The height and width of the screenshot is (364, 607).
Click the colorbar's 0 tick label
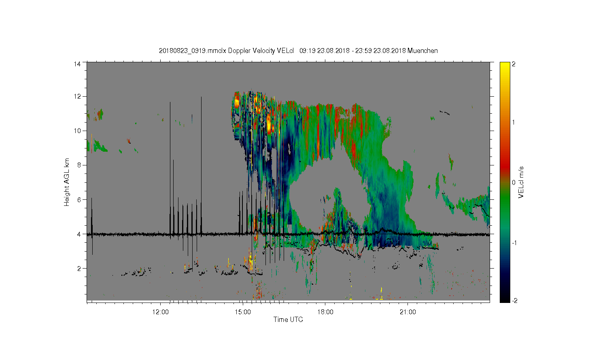(514, 182)
